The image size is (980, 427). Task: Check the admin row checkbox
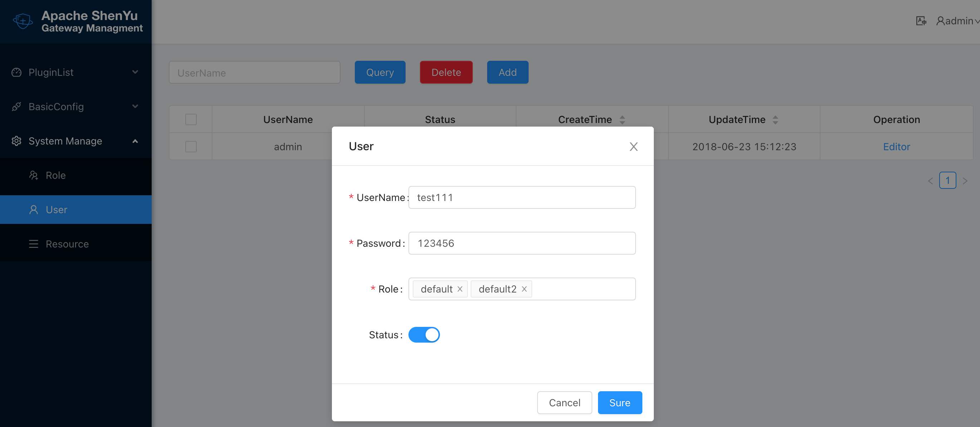click(191, 146)
